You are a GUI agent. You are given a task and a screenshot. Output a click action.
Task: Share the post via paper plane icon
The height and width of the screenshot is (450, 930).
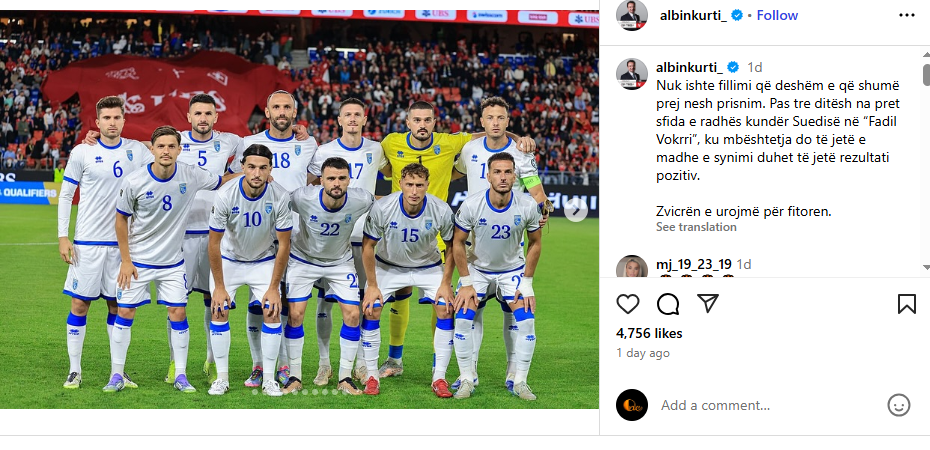click(708, 304)
